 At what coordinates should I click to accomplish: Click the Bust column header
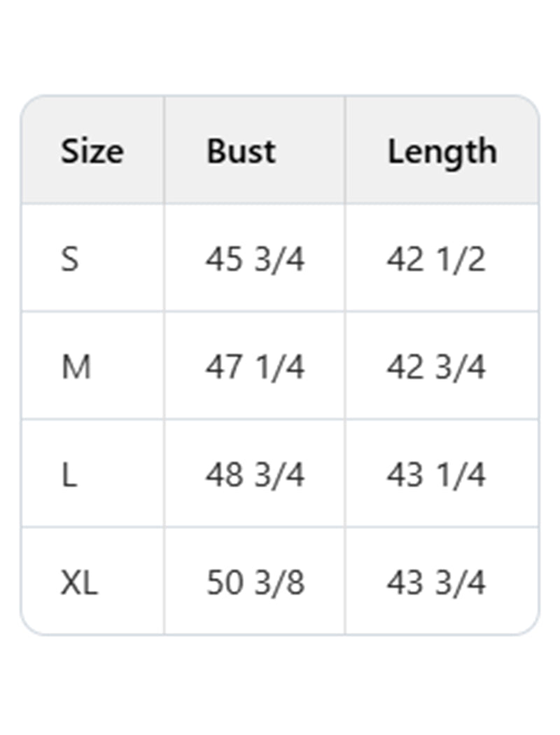pyautogui.click(x=241, y=151)
